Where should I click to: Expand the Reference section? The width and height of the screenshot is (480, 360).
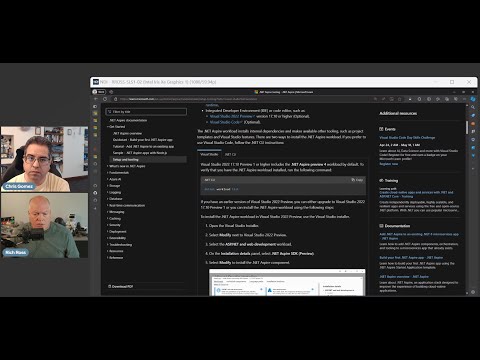(x=116, y=257)
